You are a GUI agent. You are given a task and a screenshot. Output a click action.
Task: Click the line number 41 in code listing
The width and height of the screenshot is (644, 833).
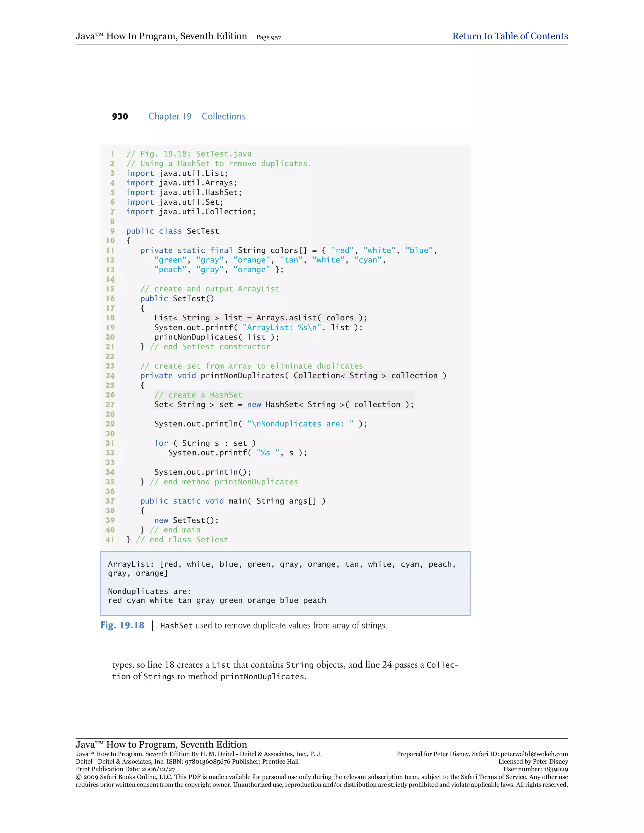pyautogui.click(x=110, y=539)
